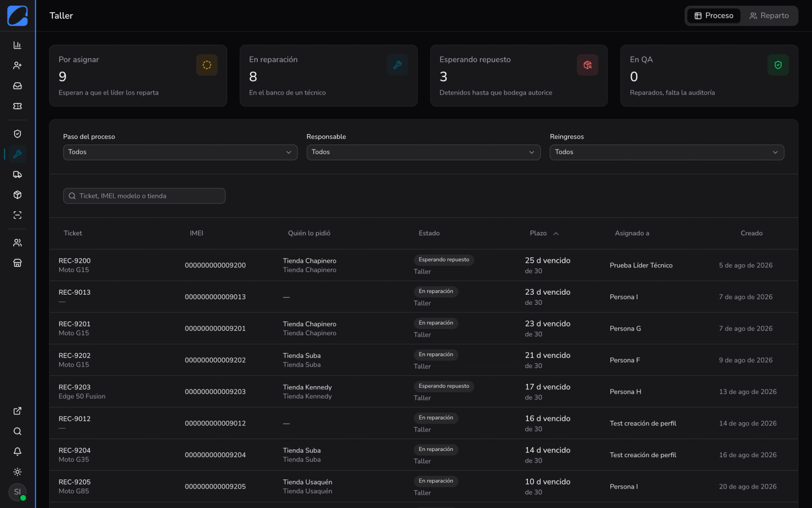Switch to the Proceso view tab

(714, 16)
